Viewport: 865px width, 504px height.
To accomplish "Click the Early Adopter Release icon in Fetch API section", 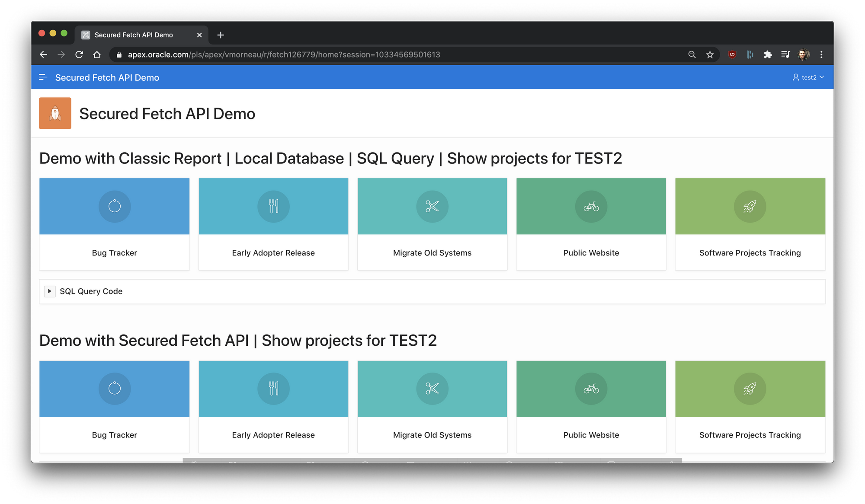I will [272, 388].
